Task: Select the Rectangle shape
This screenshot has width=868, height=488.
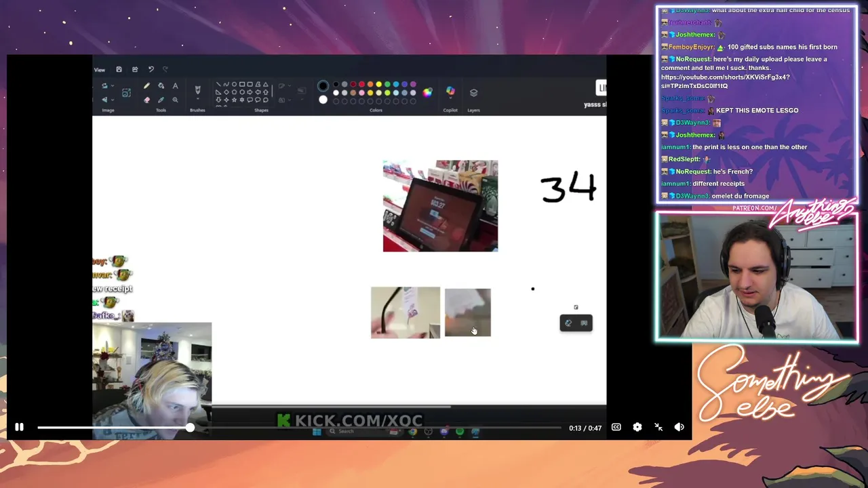Action: 242,84
